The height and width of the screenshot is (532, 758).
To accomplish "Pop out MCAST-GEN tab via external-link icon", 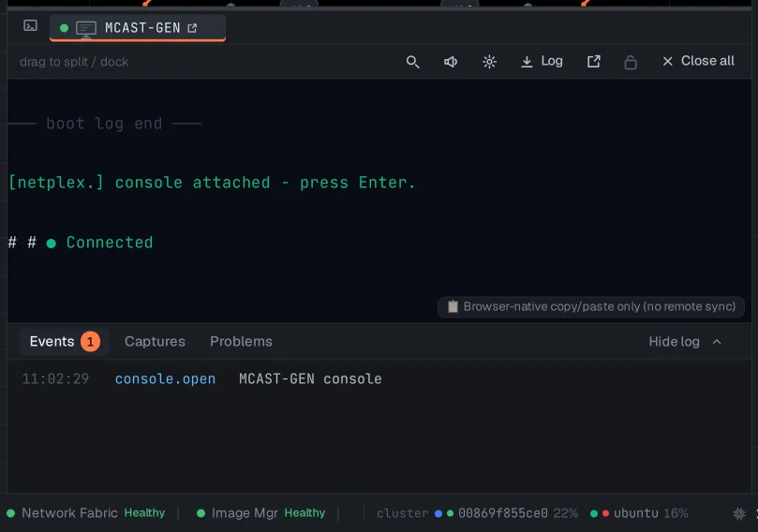I will click(192, 28).
